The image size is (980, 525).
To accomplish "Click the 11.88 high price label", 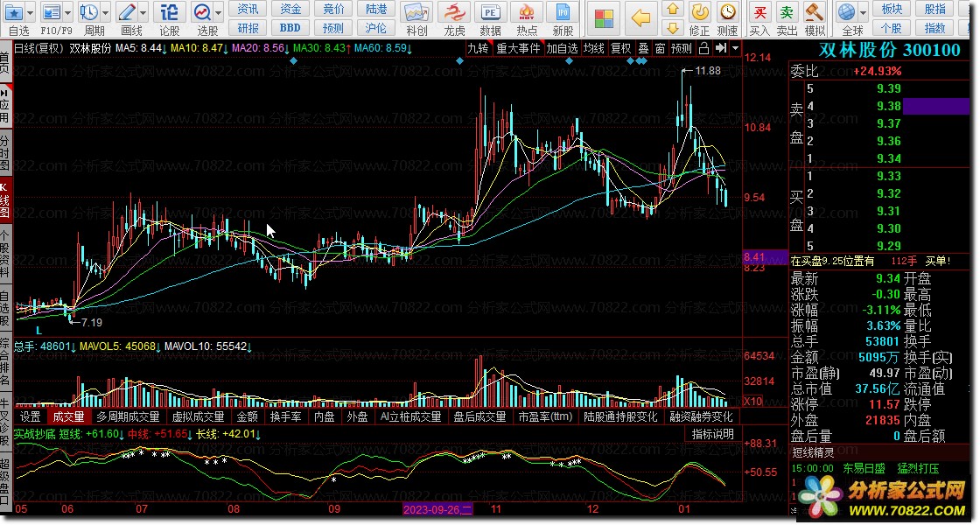I will click(x=708, y=71).
